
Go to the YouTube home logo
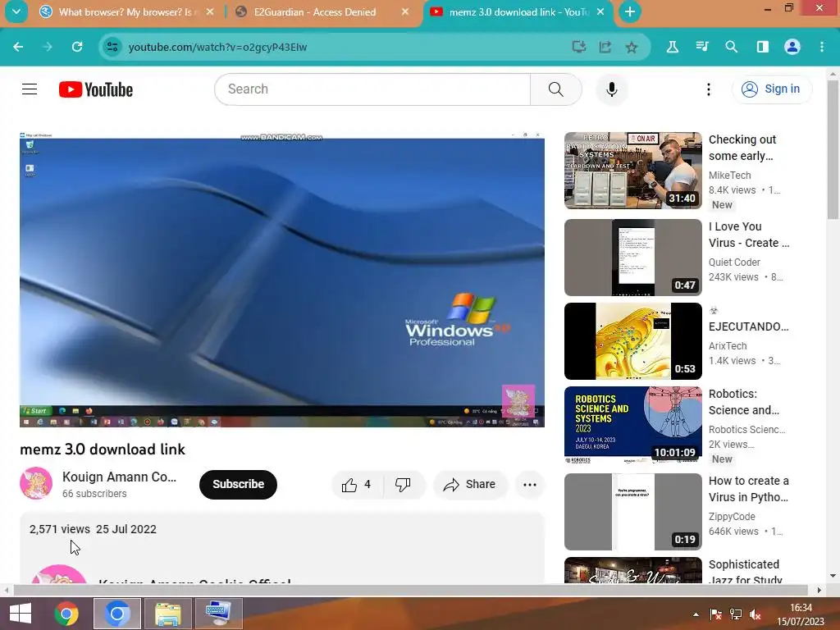[96, 89]
